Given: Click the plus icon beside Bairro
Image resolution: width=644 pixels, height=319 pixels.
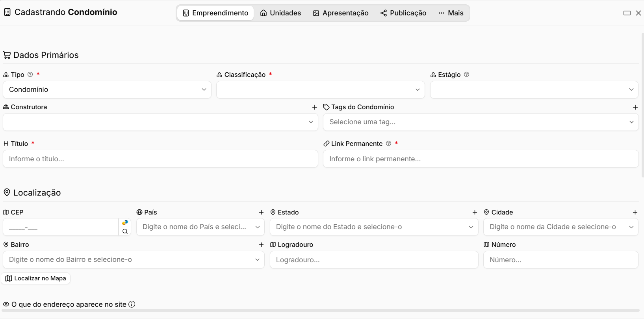Looking at the screenshot, I should pos(261,245).
